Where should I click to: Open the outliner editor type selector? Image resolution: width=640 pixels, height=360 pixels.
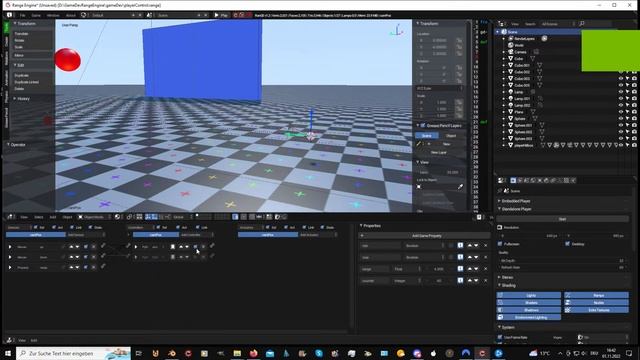tap(501, 24)
